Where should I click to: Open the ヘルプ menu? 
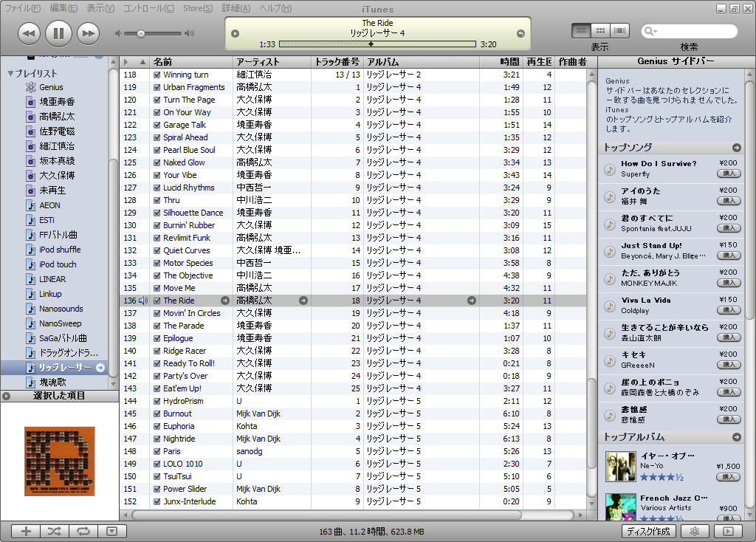click(275, 8)
